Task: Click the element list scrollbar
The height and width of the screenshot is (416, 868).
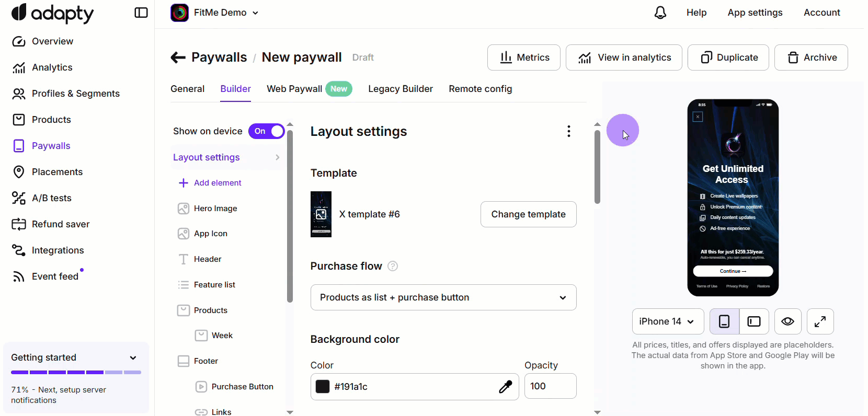Action: tap(290, 216)
